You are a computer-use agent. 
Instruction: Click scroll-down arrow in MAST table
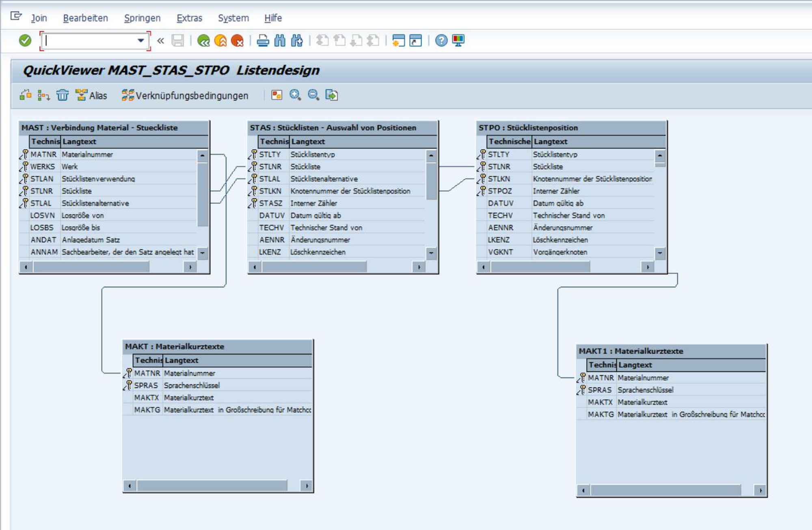tap(202, 253)
